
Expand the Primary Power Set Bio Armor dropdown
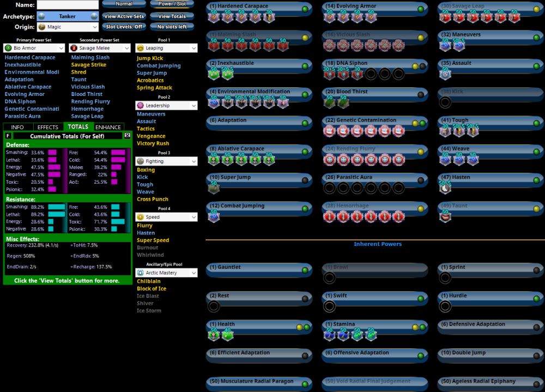34,48
